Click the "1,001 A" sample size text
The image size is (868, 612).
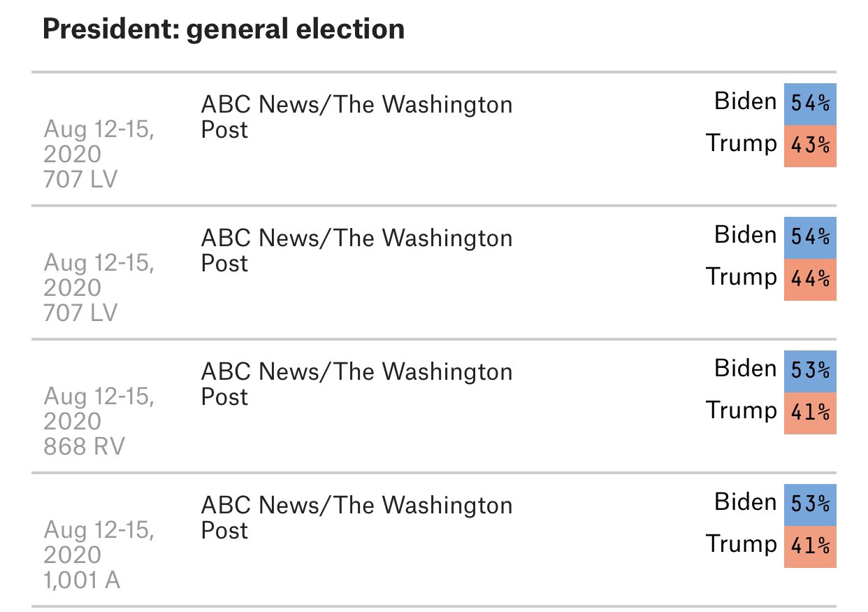click(82, 580)
